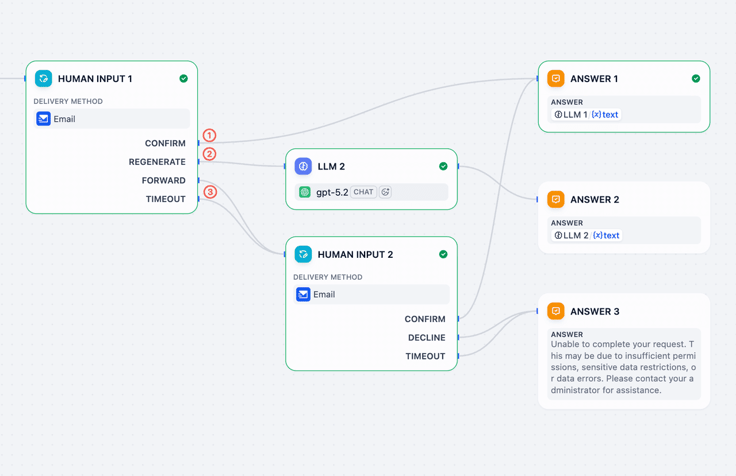
Task: Click the LLM 1 text variable tag
Action: point(586,115)
